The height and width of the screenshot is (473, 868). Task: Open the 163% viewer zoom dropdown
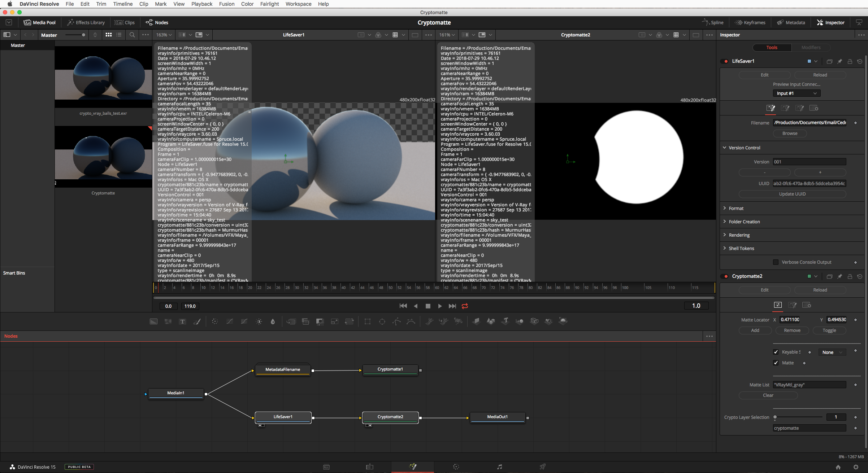[x=164, y=35]
